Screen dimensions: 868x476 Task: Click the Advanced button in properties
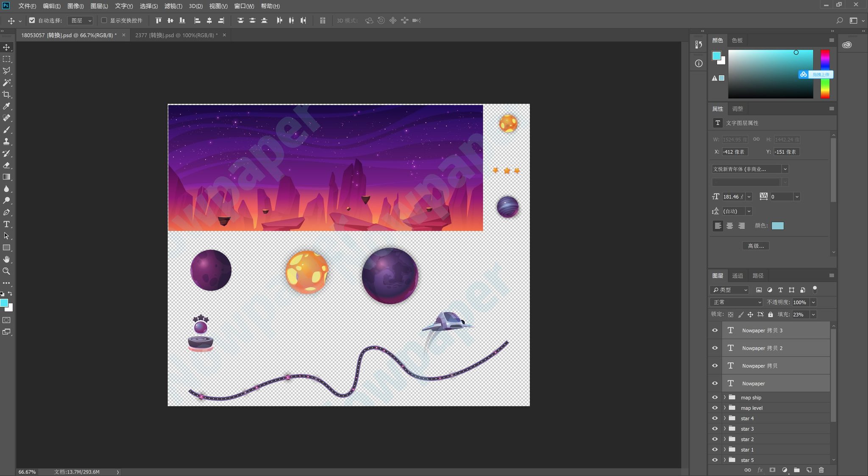click(756, 246)
